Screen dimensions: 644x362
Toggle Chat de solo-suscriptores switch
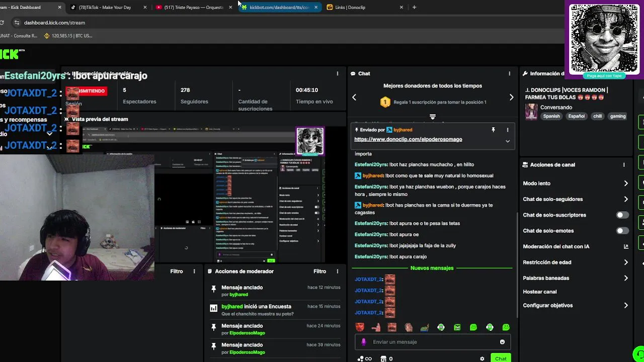(x=622, y=215)
